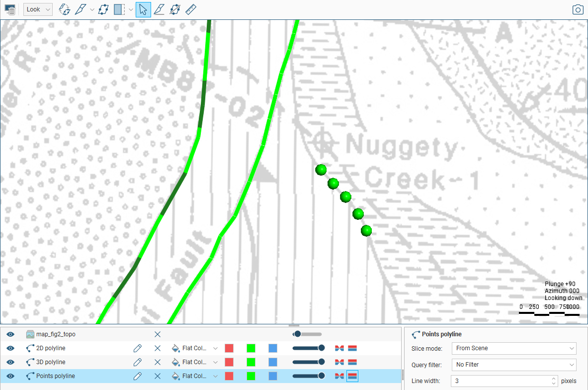Select the ruler measurement tool
The image size is (588, 390).
(191, 9)
